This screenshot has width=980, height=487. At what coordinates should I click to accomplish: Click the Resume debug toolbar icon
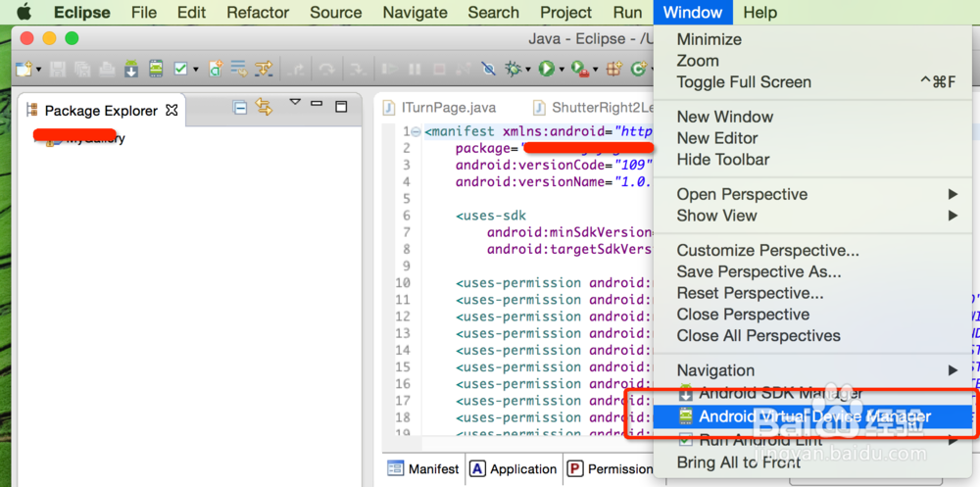(x=389, y=69)
